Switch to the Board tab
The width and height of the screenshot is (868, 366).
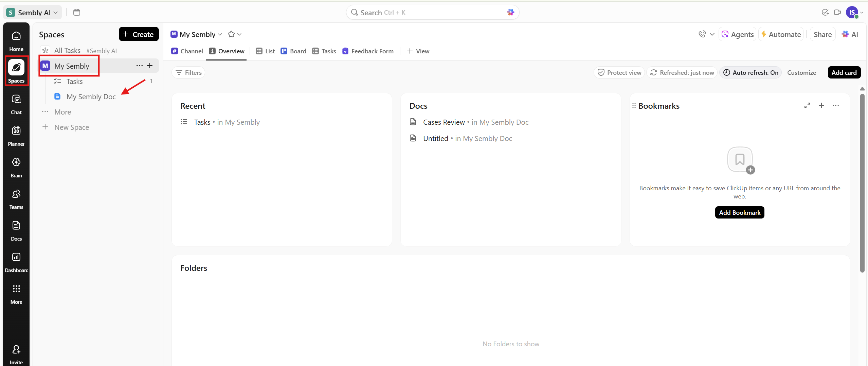tap(293, 51)
